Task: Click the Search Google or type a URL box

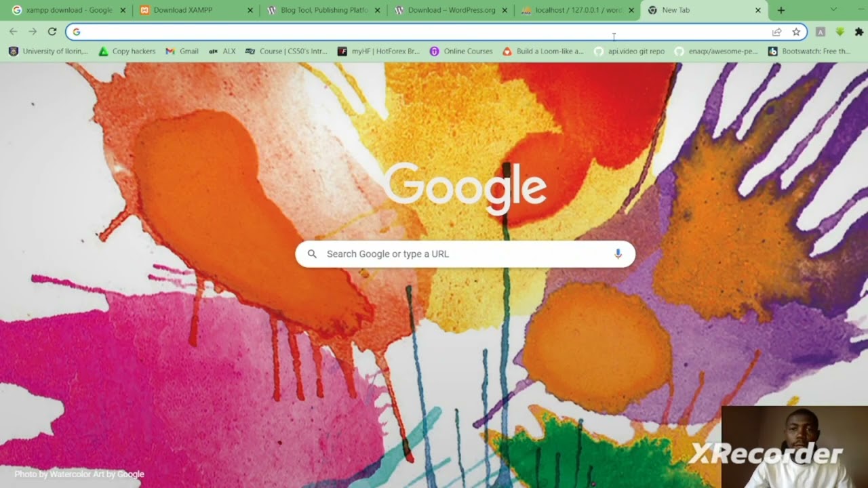Action: click(465, 254)
